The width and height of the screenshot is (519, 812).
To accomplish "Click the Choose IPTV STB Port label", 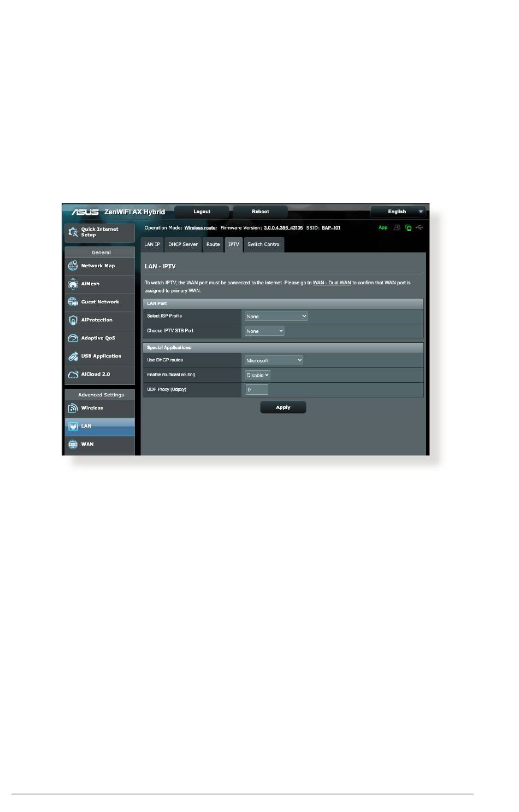I will 170,331.
